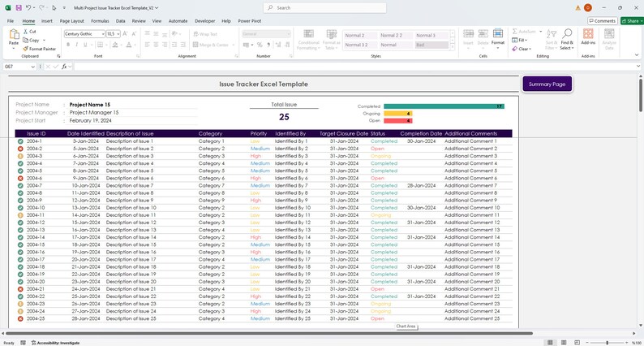Open the File tab
The height and width of the screenshot is (346, 644).
coord(11,21)
